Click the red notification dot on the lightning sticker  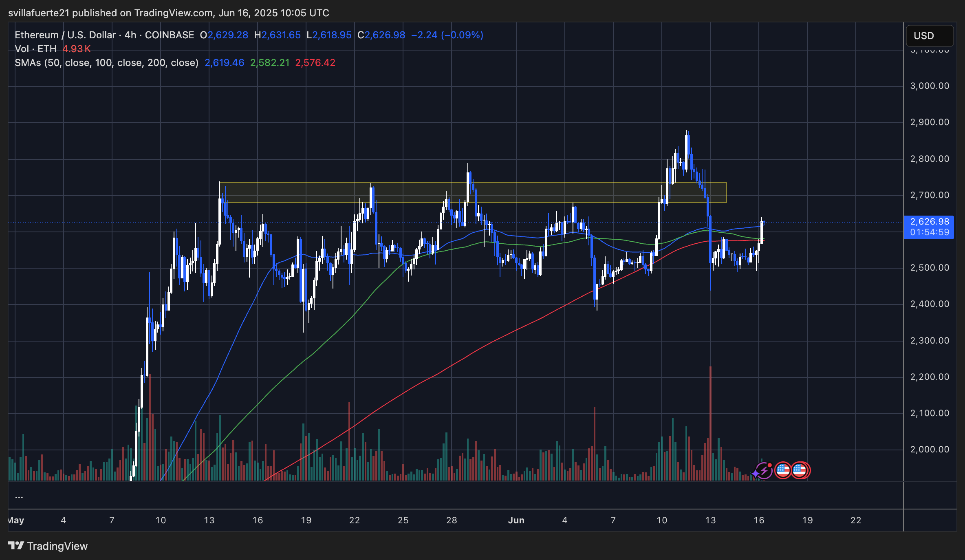(770, 465)
